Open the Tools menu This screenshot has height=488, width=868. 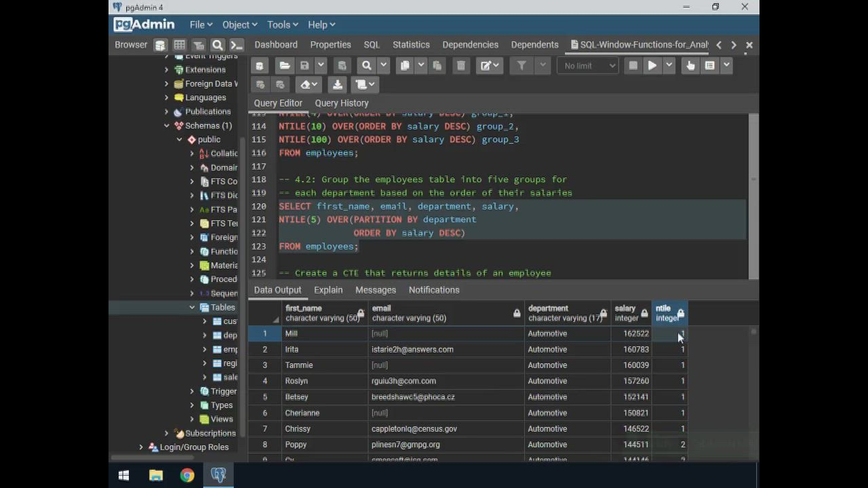click(282, 24)
